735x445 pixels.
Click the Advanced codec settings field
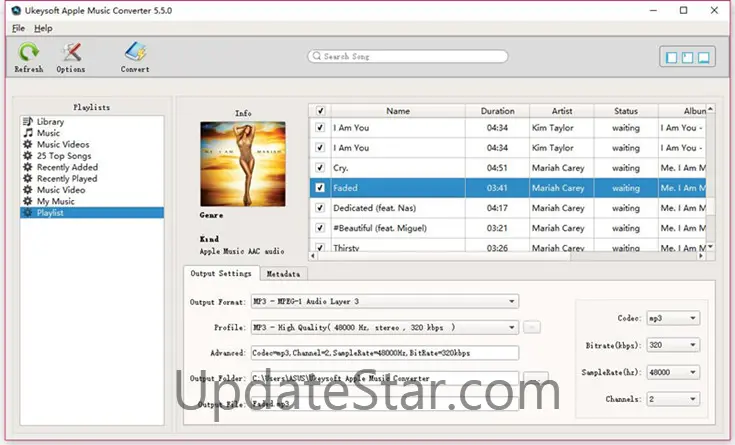coord(385,353)
